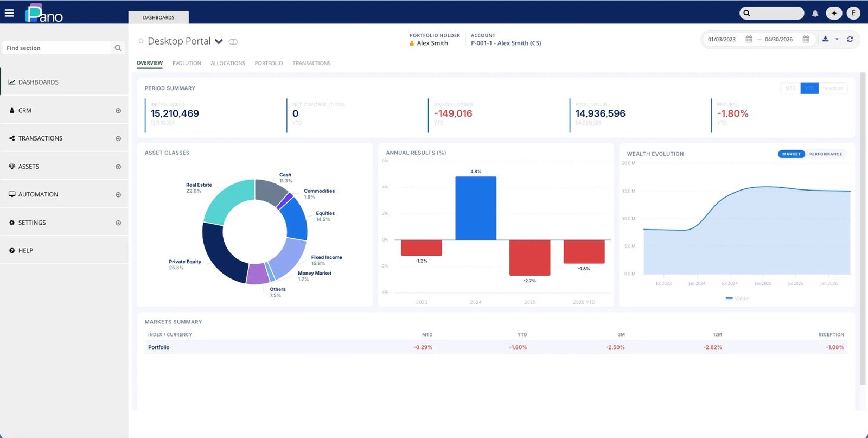Expand the Automation sidebar section

pos(118,195)
